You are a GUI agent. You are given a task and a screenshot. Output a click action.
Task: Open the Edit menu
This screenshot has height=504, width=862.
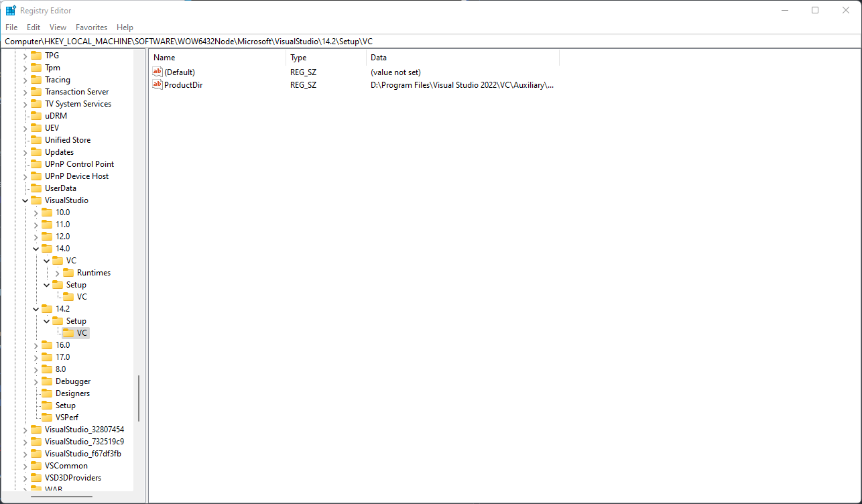33,27
